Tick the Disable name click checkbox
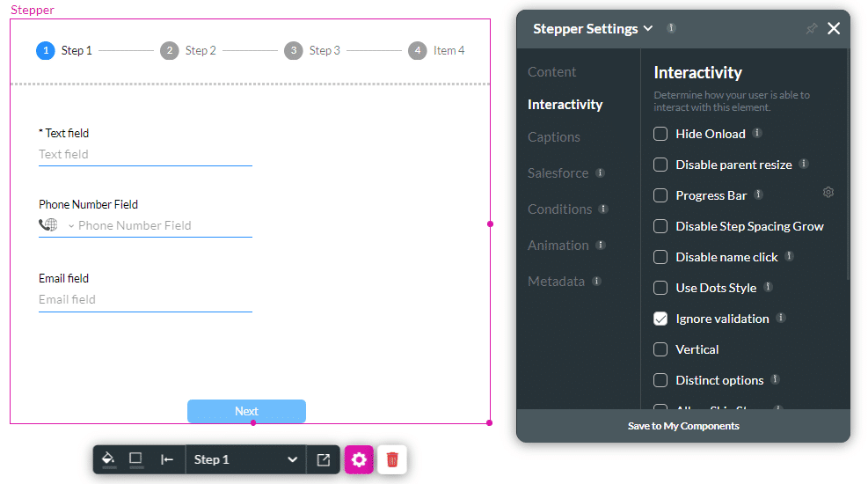 point(660,257)
